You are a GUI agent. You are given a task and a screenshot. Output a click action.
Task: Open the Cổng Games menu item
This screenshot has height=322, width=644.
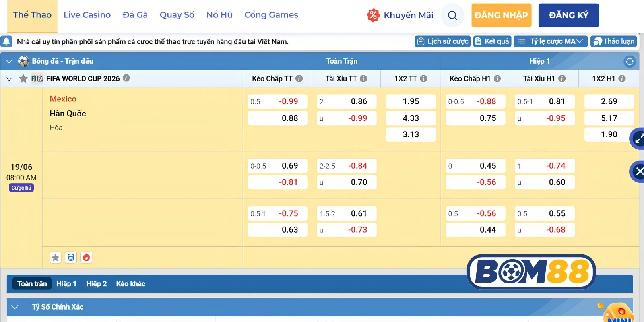coord(271,15)
